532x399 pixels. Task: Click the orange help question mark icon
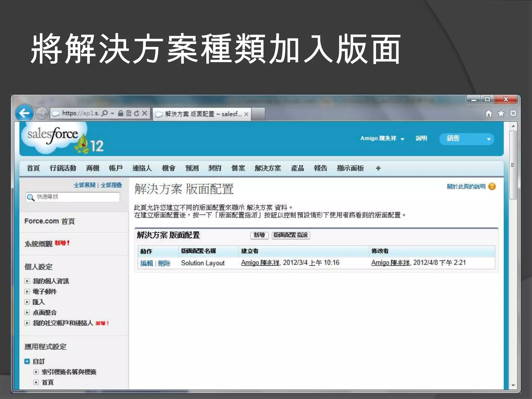pyautogui.click(x=492, y=187)
